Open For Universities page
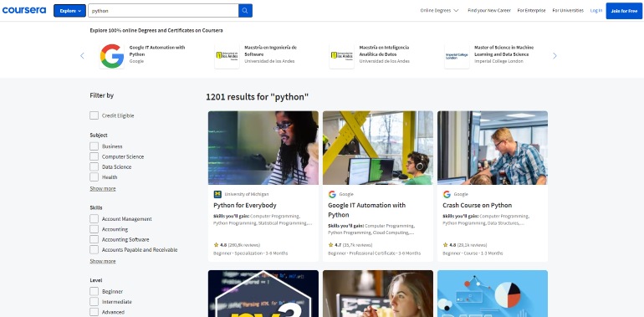The width and height of the screenshot is (644, 317). 568,11
